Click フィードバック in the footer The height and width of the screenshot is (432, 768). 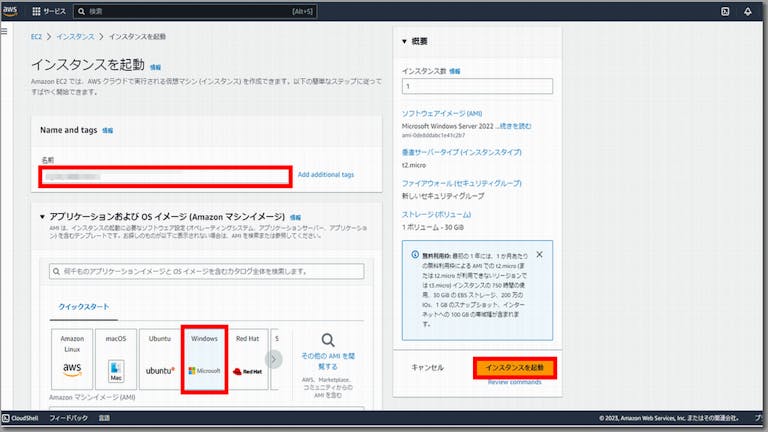[69, 418]
